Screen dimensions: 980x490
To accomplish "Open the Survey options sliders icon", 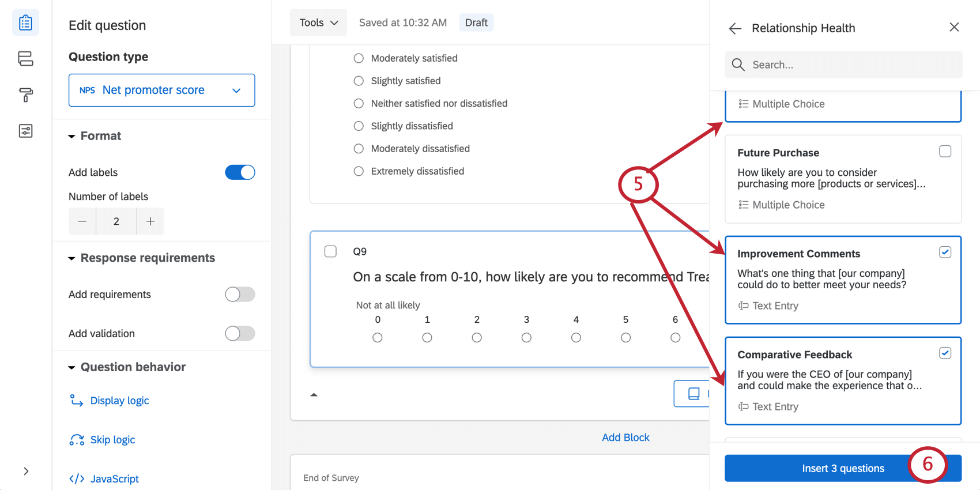I will pyautogui.click(x=25, y=131).
